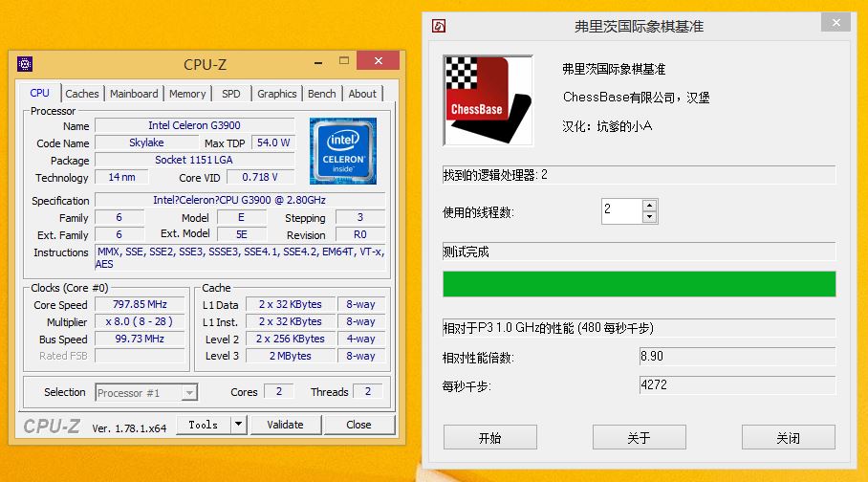Click the green benchmark progress bar
Image resolution: width=868 pixels, height=482 pixels.
639,284
